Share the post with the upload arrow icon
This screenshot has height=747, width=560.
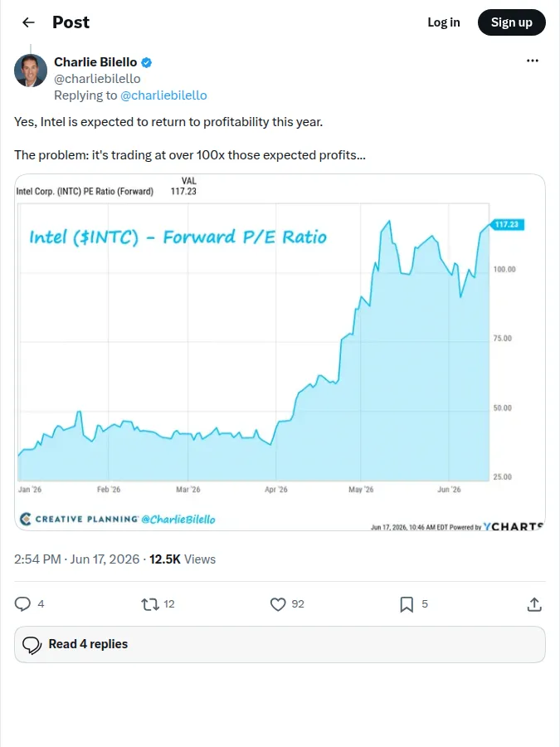pos(534,604)
